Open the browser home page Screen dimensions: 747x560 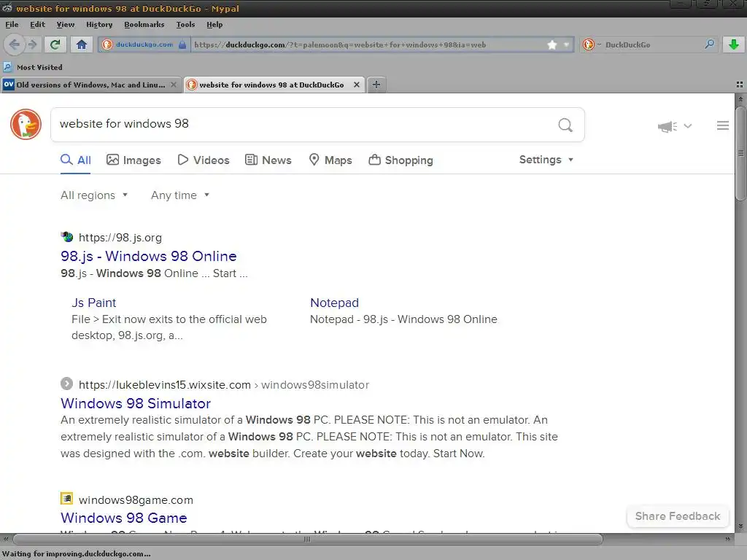pos(82,44)
